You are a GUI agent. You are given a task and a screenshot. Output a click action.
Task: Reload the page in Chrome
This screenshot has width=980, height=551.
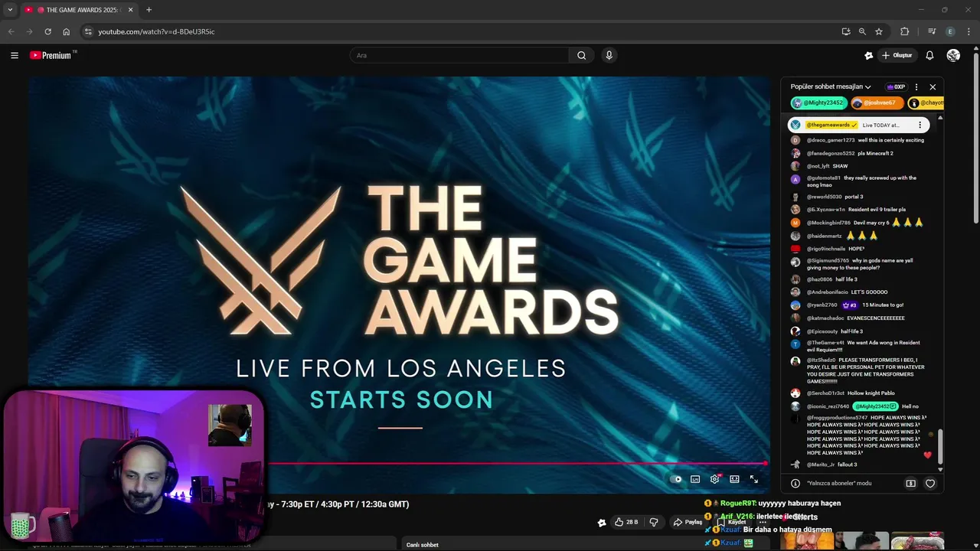tap(47, 31)
